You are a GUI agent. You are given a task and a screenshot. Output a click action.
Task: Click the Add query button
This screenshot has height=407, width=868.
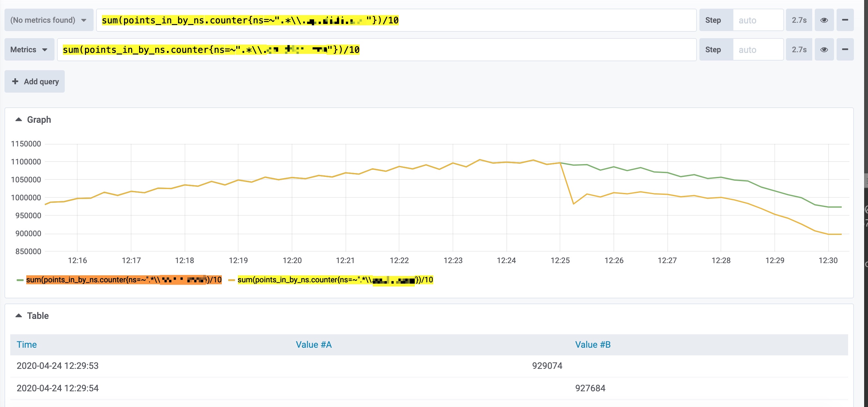coord(34,81)
